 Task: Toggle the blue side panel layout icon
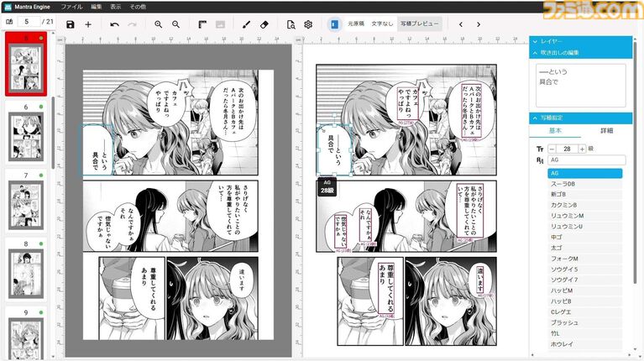(334, 24)
